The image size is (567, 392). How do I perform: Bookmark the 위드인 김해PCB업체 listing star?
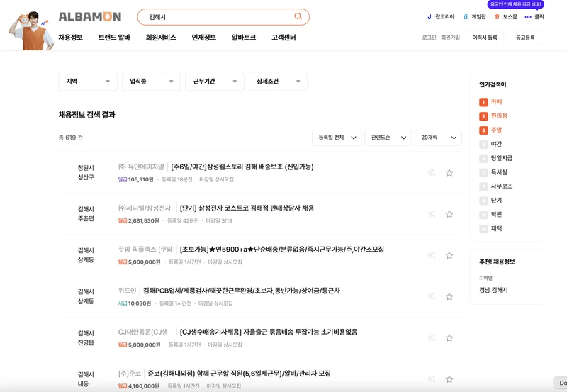click(449, 296)
